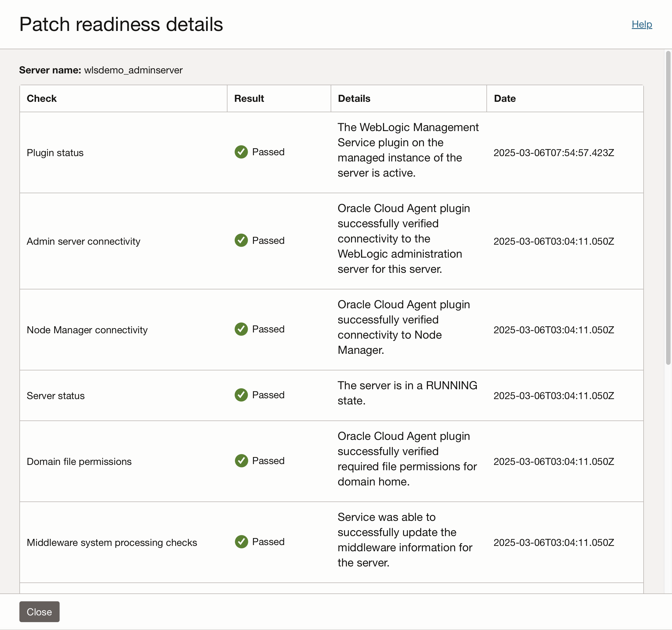Click the Passed icon for Plugin status
This screenshot has height=630, width=672.
[x=241, y=152]
